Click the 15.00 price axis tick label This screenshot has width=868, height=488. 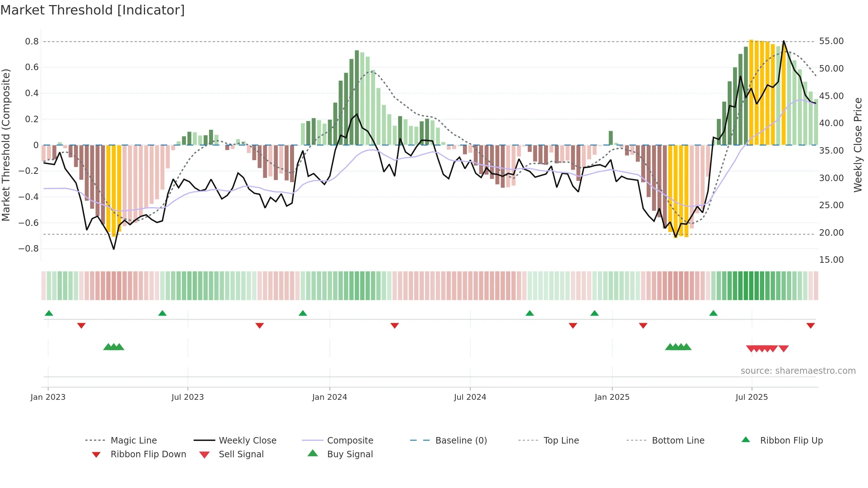(x=831, y=260)
